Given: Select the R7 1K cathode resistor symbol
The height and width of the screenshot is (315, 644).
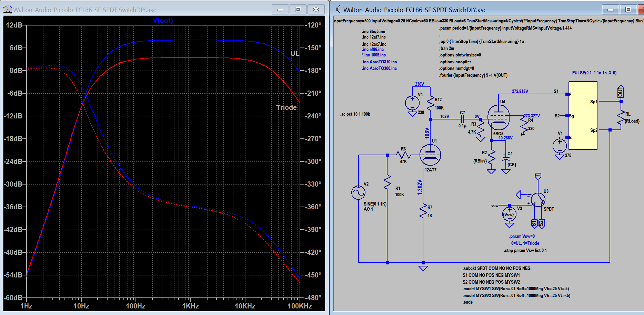Looking at the screenshot, I should [423, 210].
